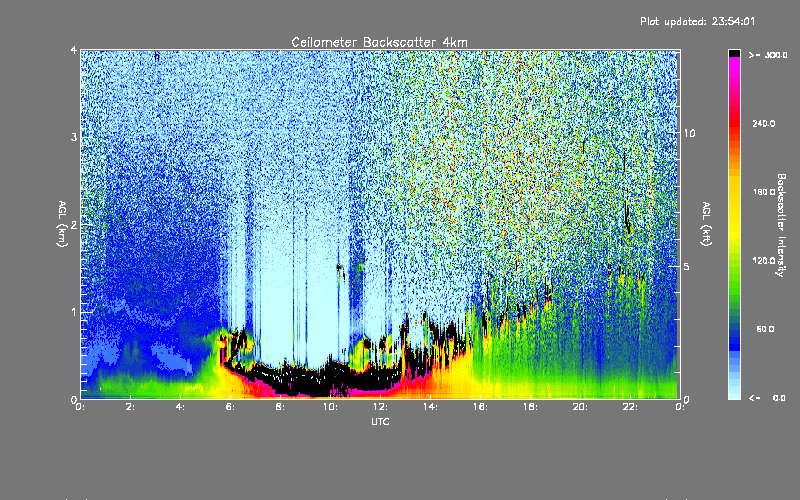
Task: Click the '0' kft tick on right axis
Action: click(x=687, y=399)
